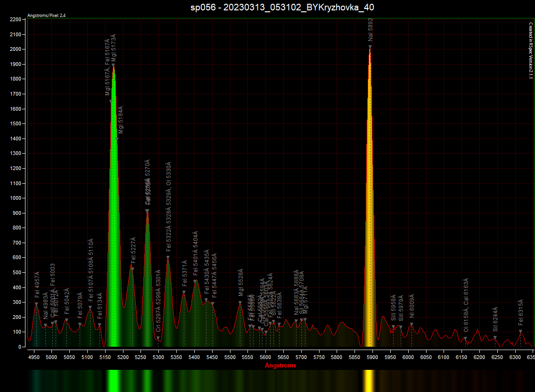The image size is (535, 392).
Task: Select the OI 6158Å, CaI 6163Å label
Action: pos(466,305)
